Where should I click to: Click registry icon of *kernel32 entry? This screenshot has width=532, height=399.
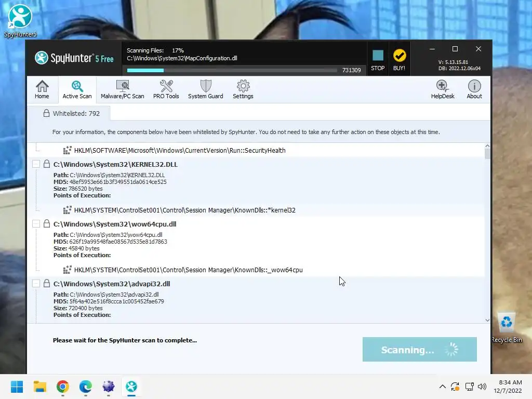[x=67, y=210]
